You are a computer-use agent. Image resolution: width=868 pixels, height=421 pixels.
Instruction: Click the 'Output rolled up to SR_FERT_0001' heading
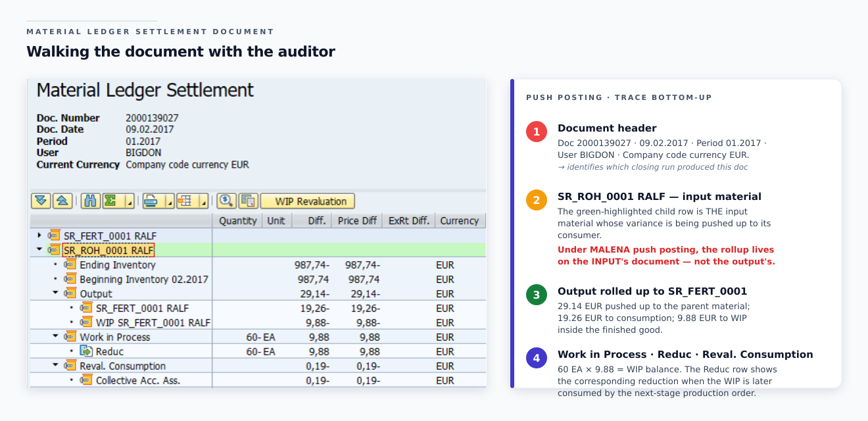click(652, 291)
